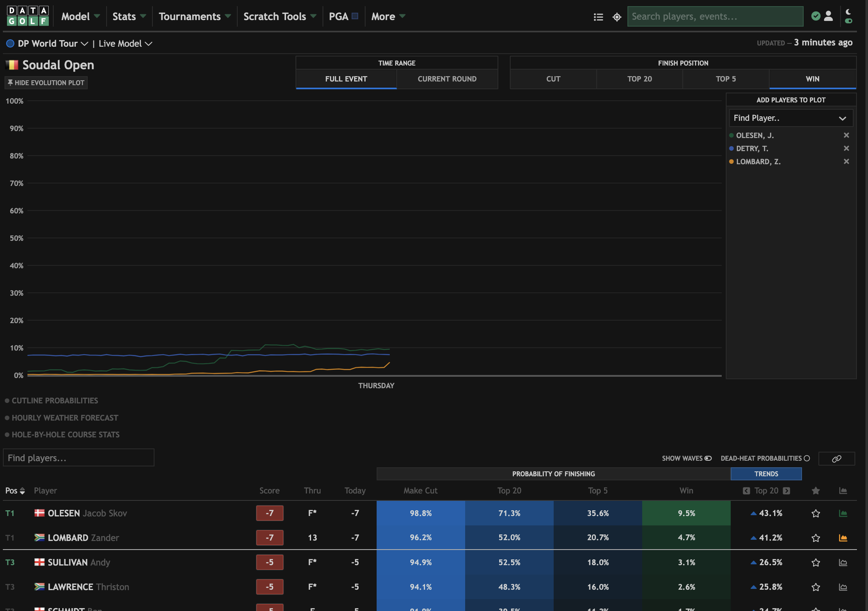Select the Full Event time range tab
The height and width of the screenshot is (611, 868).
[x=346, y=79]
